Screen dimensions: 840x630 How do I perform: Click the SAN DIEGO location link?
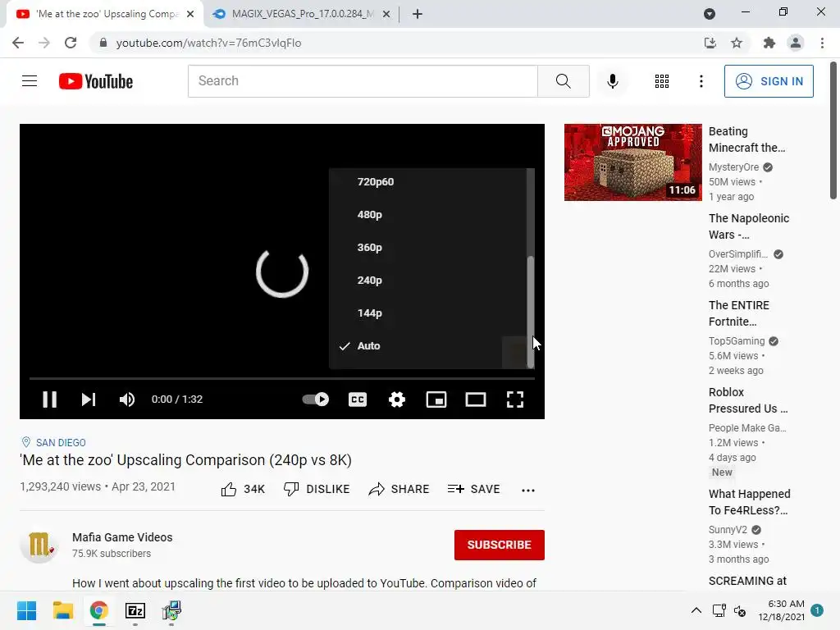61,442
